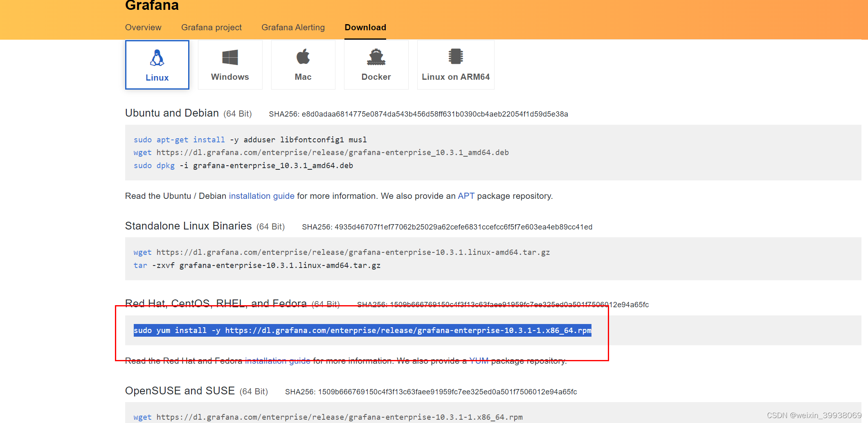Click the sudo apt-get install command line
The width and height of the screenshot is (868, 423).
(250, 140)
